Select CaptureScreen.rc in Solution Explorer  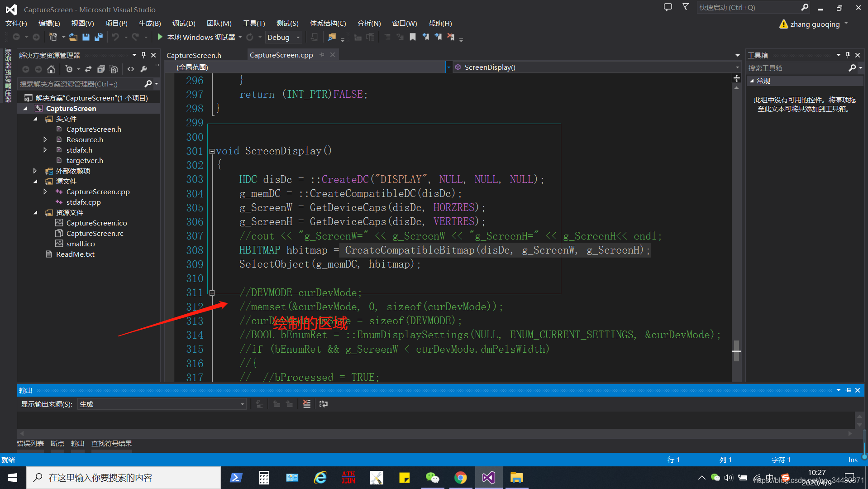tap(95, 233)
